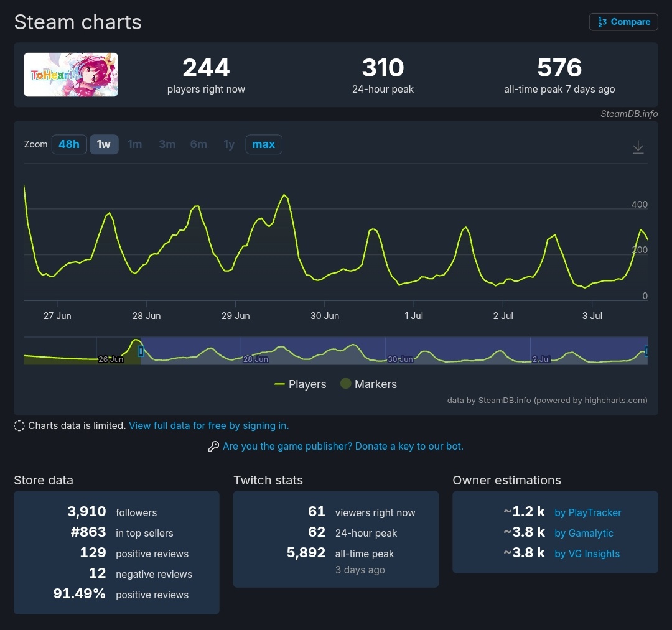Click the key icon beside publisher link
Viewport: 672px width, 630px height.
(x=213, y=447)
